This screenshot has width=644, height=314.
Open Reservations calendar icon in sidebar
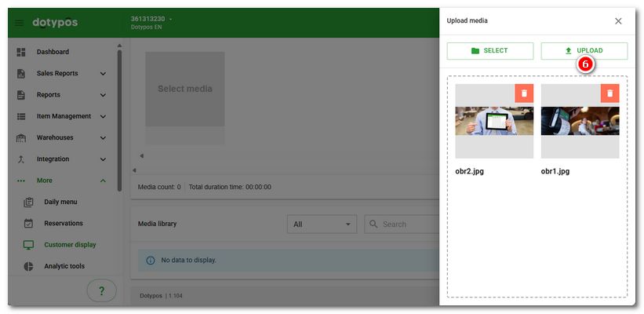click(29, 223)
